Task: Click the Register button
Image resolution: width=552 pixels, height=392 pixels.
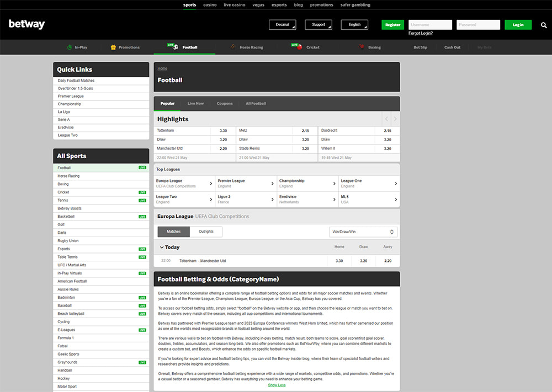Action: (392, 25)
